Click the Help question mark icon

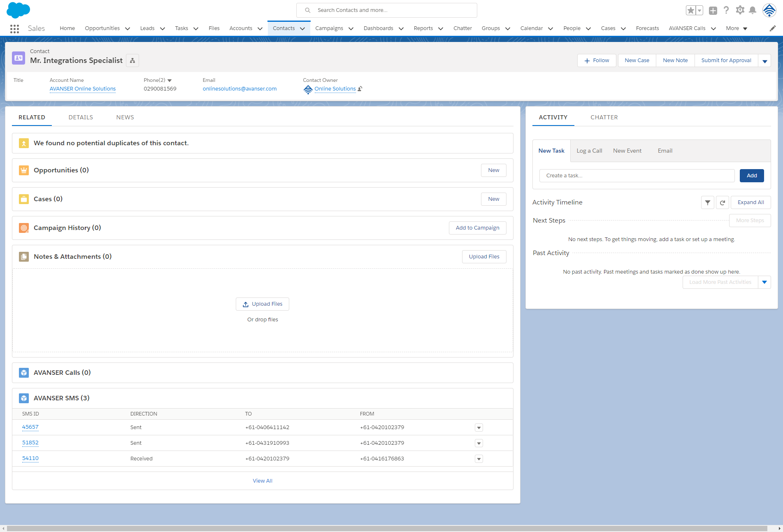tap(726, 10)
